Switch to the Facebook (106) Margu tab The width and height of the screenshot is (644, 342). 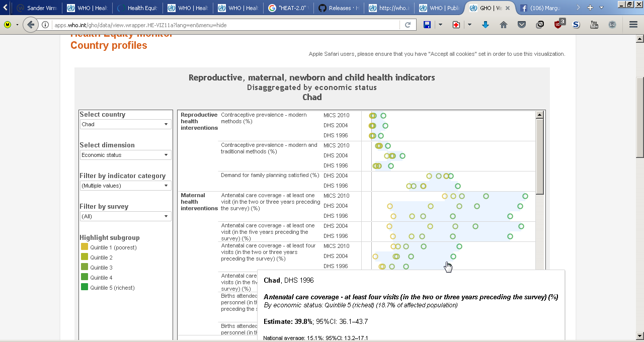[541, 8]
